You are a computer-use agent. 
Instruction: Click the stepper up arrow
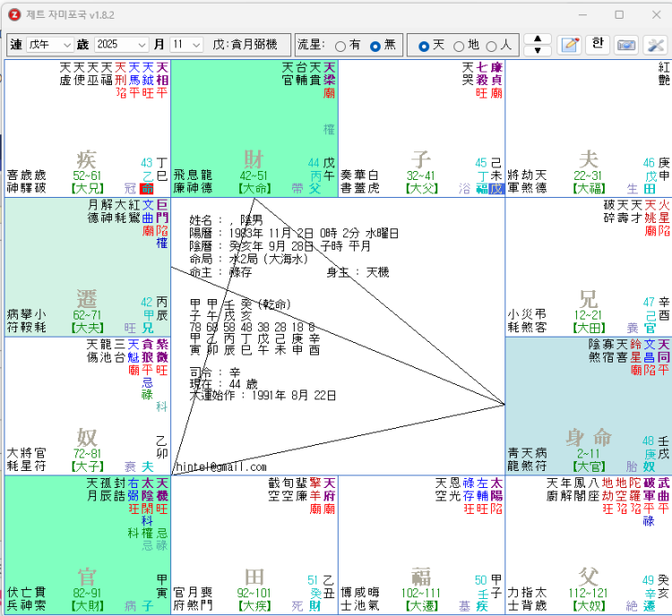537,39
